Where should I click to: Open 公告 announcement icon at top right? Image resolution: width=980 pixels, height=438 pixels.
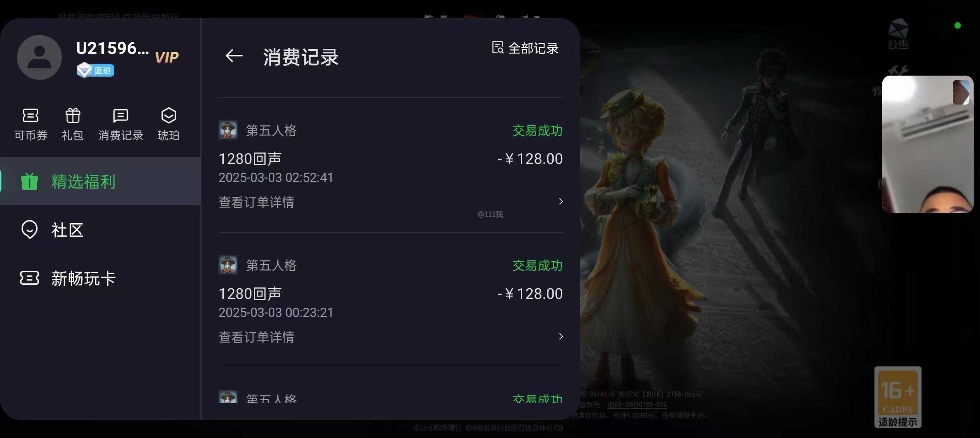pyautogui.click(x=898, y=35)
